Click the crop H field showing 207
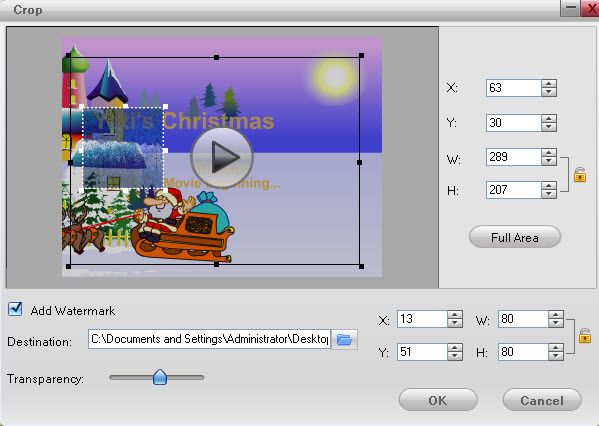This screenshot has height=426, width=599. click(x=514, y=190)
